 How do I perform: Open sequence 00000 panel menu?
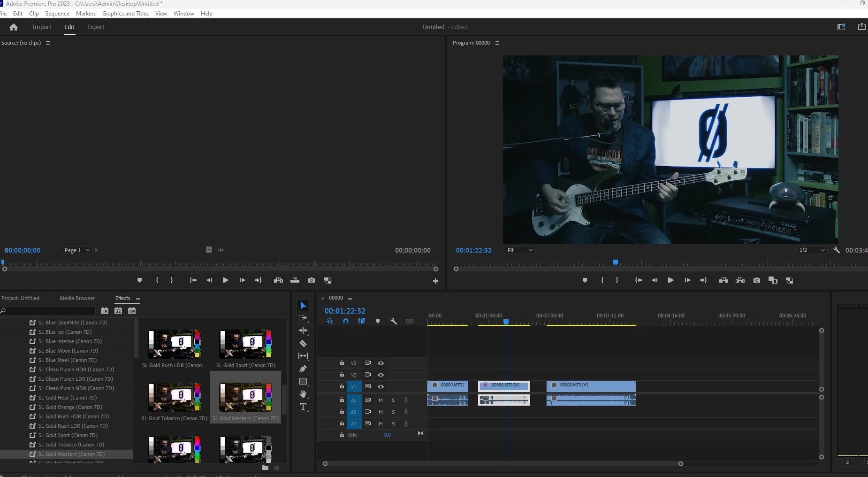coord(350,298)
